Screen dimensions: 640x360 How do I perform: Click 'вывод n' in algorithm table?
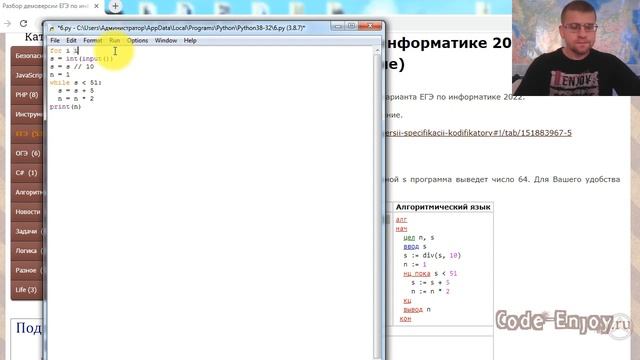coord(417,309)
